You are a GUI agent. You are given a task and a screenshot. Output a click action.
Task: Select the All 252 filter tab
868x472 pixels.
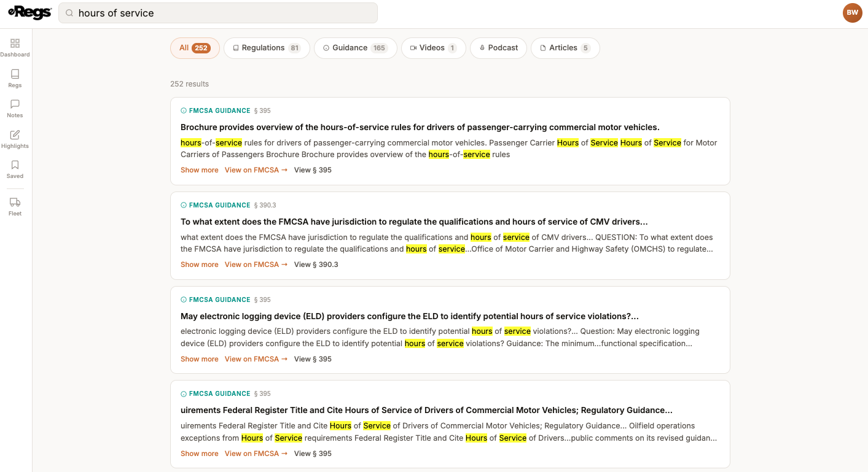click(x=195, y=48)
